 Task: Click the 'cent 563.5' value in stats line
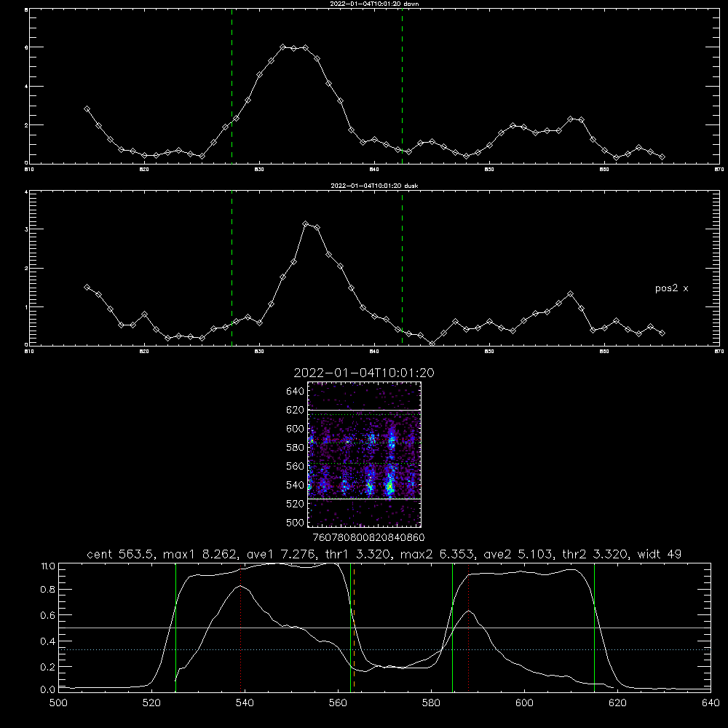(120, 554)
